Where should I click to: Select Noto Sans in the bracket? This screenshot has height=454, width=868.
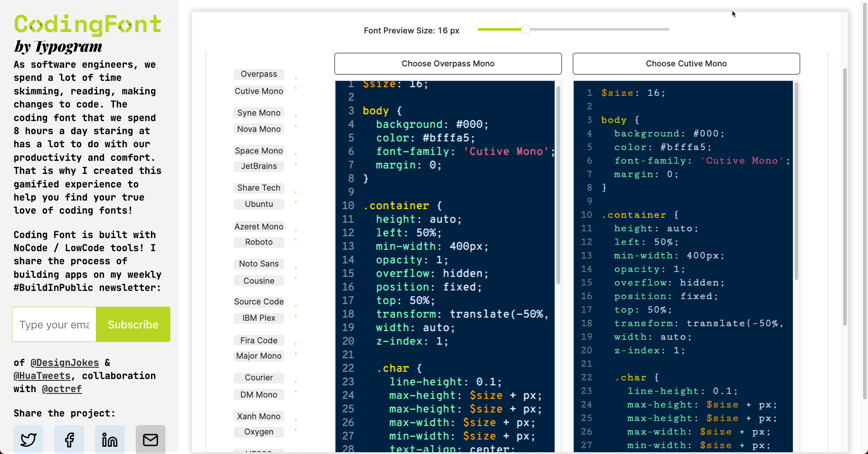[x=259, y=264]
